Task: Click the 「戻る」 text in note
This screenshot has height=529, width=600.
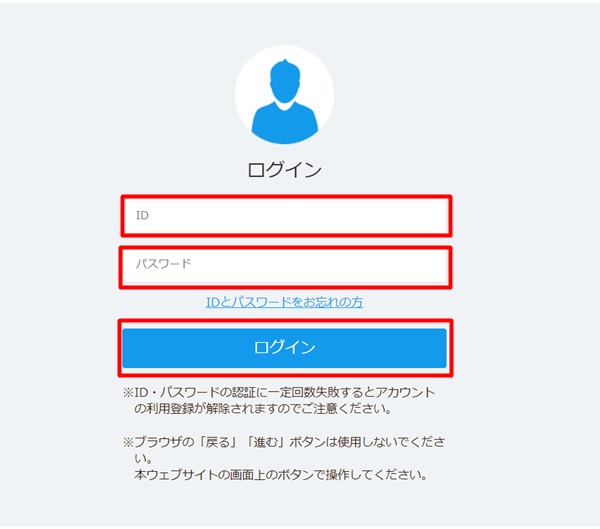Action: click(218, 442)
